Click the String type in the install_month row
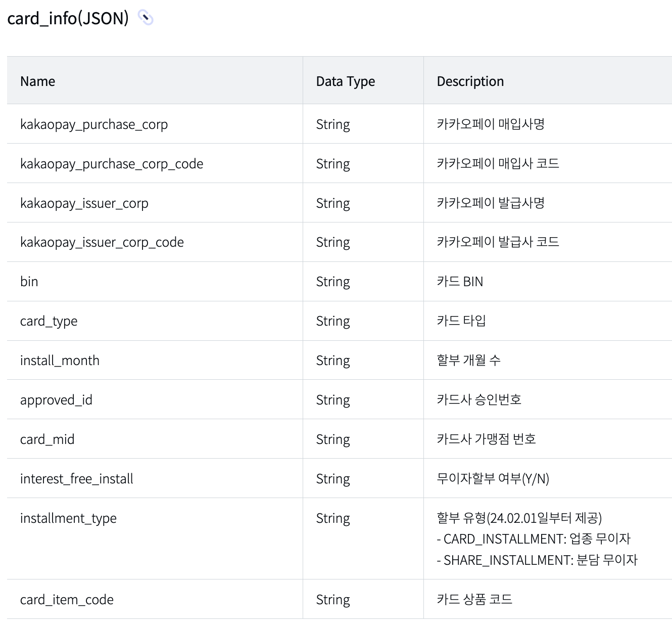The image size is (672, 626). 333,361
